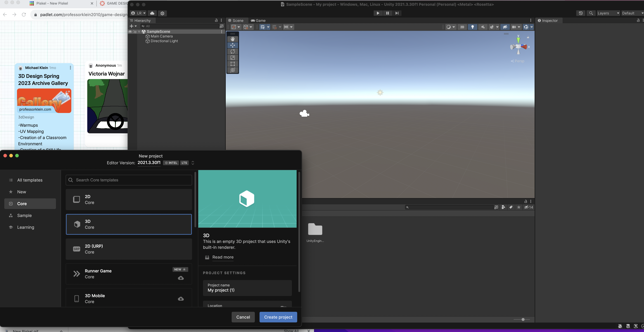The image size is (644, 332).
Task: Click the Unity Pause button
Action: tap(387, 13)
